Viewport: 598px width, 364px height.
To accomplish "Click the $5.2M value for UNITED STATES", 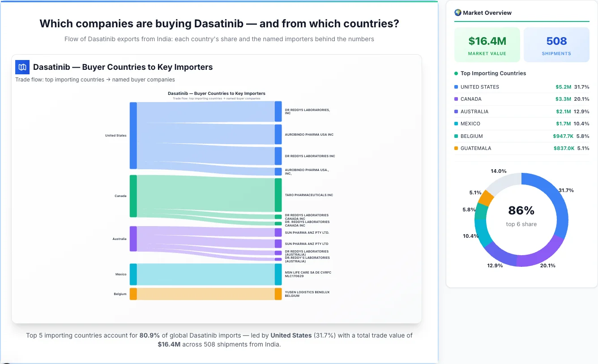I will coord(563,86).
